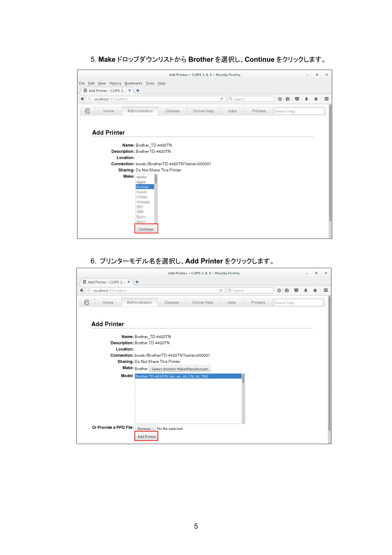Screen dimensions: 392x555
Task: Click the Pocket icon in the step 6 browser
Action: [296, 290]
